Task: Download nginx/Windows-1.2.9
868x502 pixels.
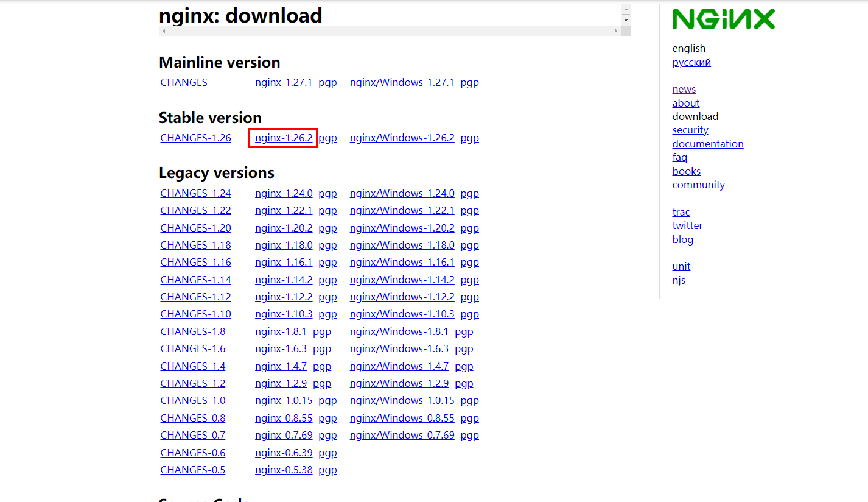Action: coord(399,383)
